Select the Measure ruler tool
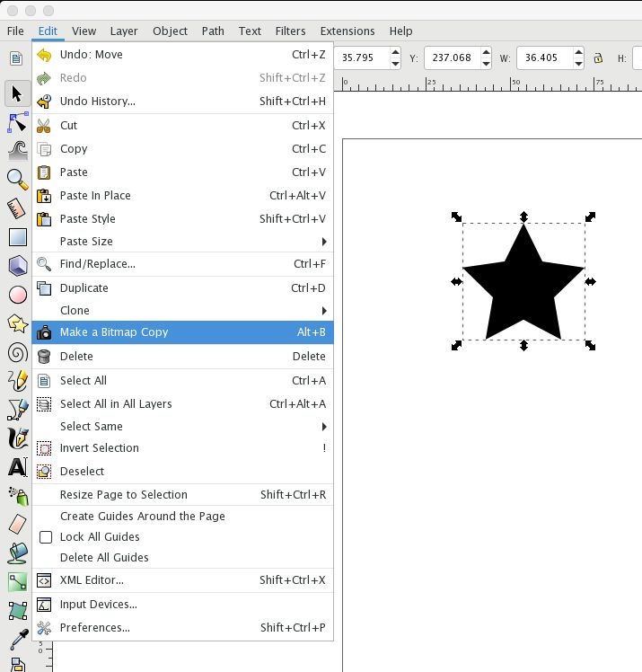This screenshot has width=642, height=672. pos(17,208)
